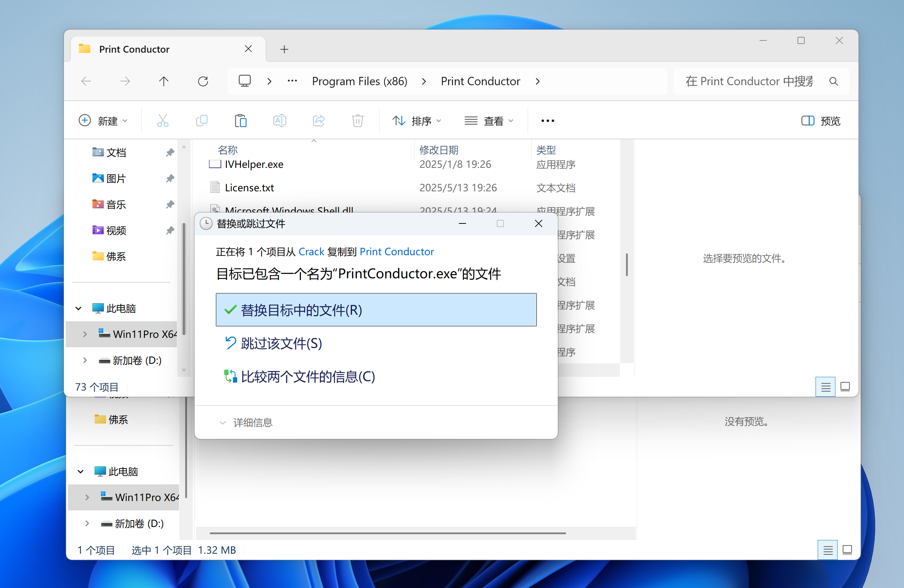Open the 排序 sort dropdown
Viewport: 904px width, 588px height.
coord(417,121)
